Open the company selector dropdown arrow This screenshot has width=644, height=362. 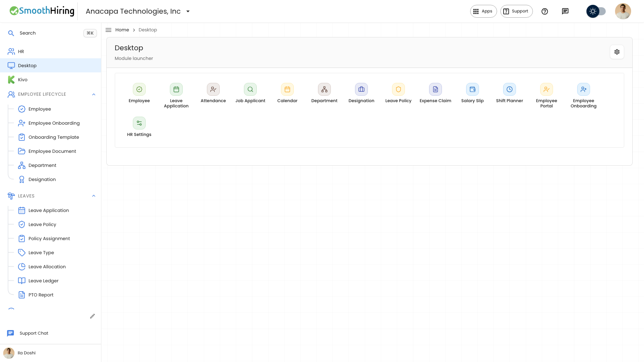(188, 11)
